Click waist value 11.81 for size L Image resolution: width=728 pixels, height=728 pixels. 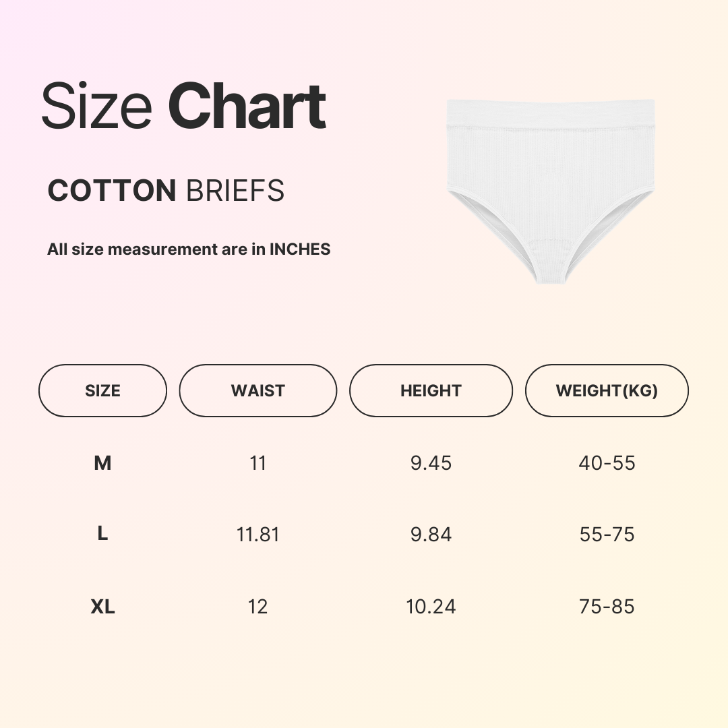tap(257, 535)
